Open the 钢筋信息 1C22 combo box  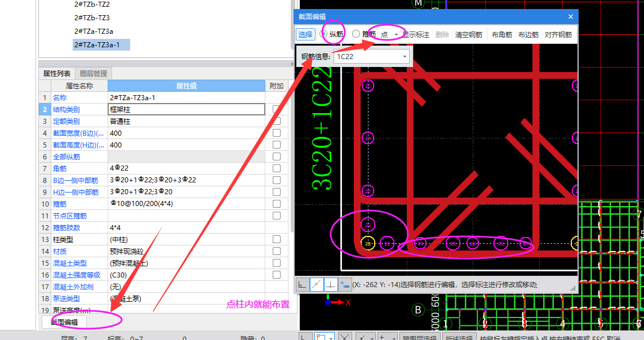371,57
